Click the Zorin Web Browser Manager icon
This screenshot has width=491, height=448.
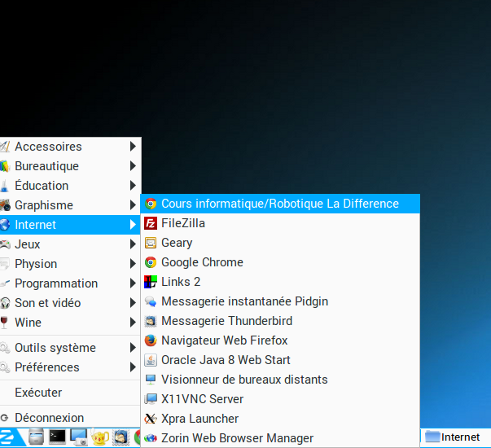(151, 438)
